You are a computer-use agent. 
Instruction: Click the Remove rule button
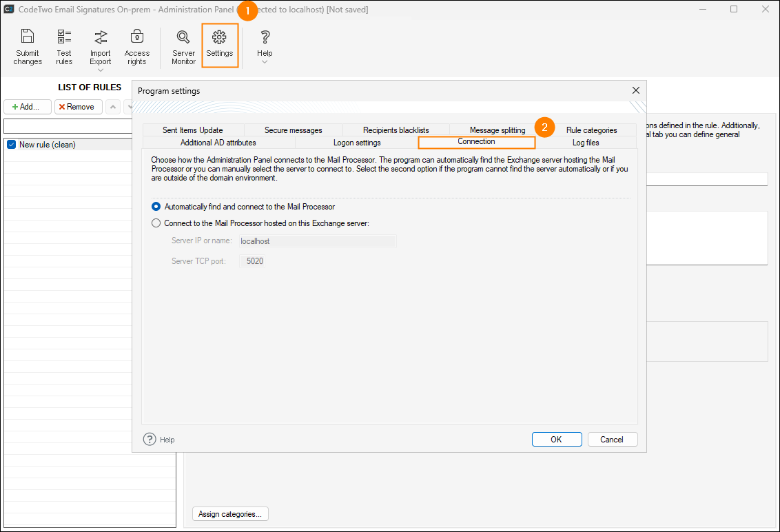click(79, 107)
